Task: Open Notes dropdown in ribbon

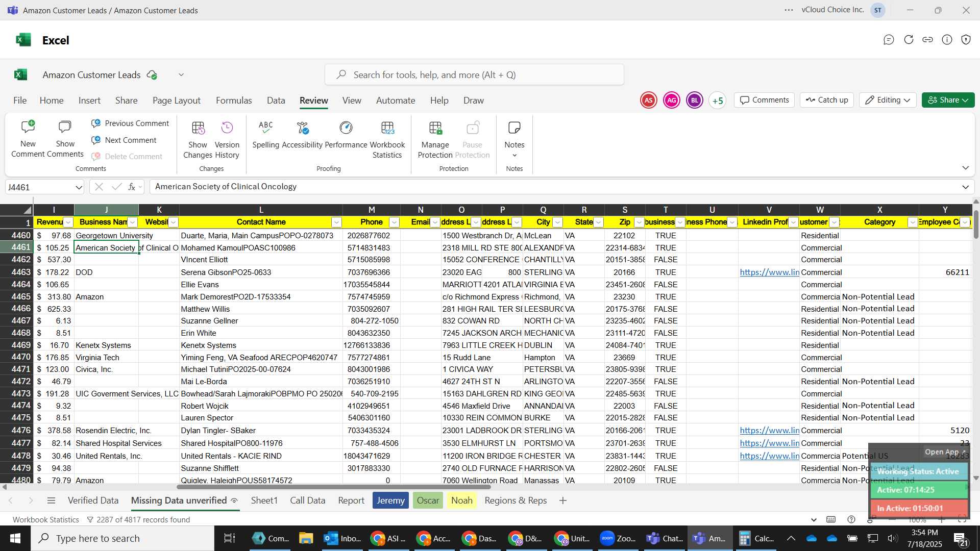Action: coord(514,139)
